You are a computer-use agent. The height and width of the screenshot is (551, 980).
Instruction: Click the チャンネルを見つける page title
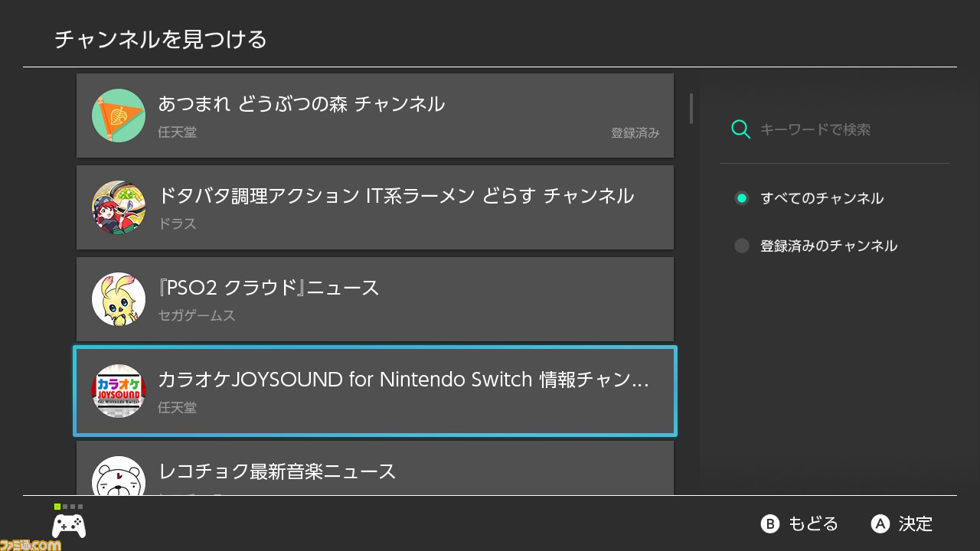click(161, 39)
